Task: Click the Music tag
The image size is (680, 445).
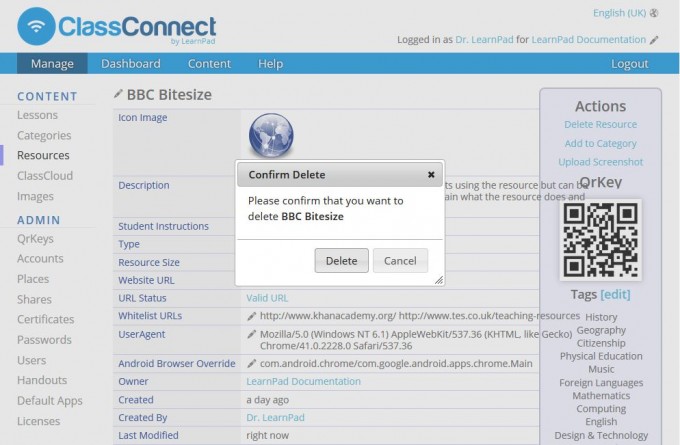Action: (601, 369)
